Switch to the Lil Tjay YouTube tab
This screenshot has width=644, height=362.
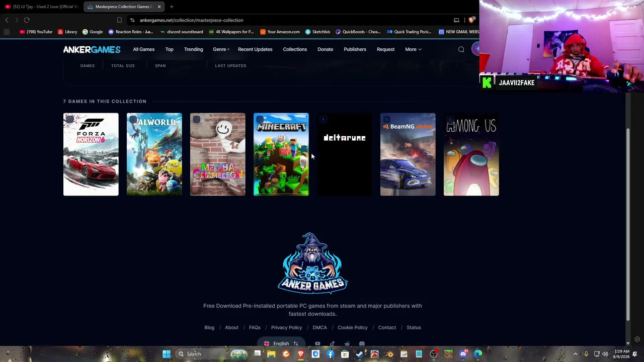click(x=41, y=7)
